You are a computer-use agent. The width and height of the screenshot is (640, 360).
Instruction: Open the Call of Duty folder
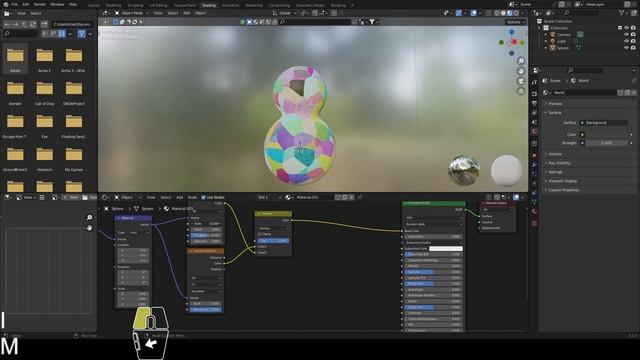click(x=44, y=92)
